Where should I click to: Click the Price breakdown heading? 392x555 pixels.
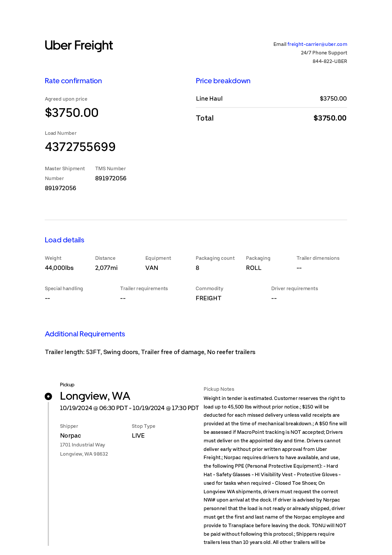223,81
